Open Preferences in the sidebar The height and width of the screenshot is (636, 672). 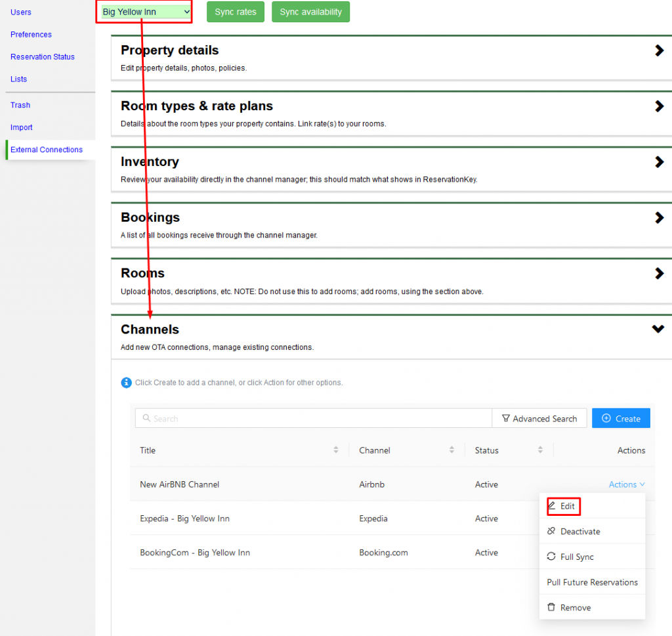31,34
